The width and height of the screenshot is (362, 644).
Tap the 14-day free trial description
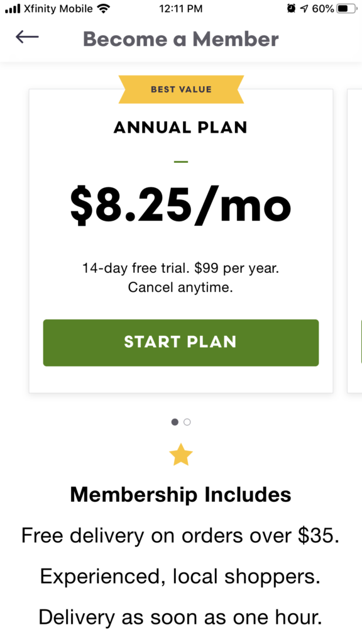[180, 277]
